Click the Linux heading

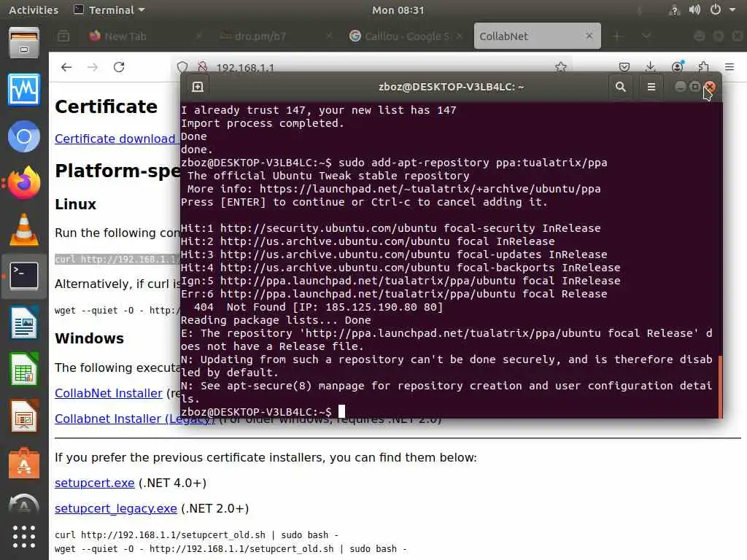[75, 204]
